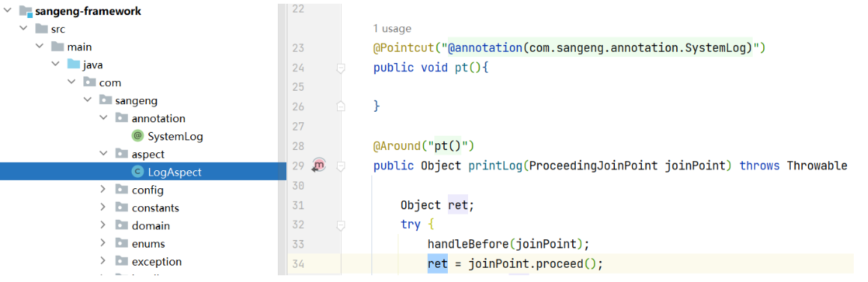Select the exception package label
868x282 pixels.
tap(157, 262)
